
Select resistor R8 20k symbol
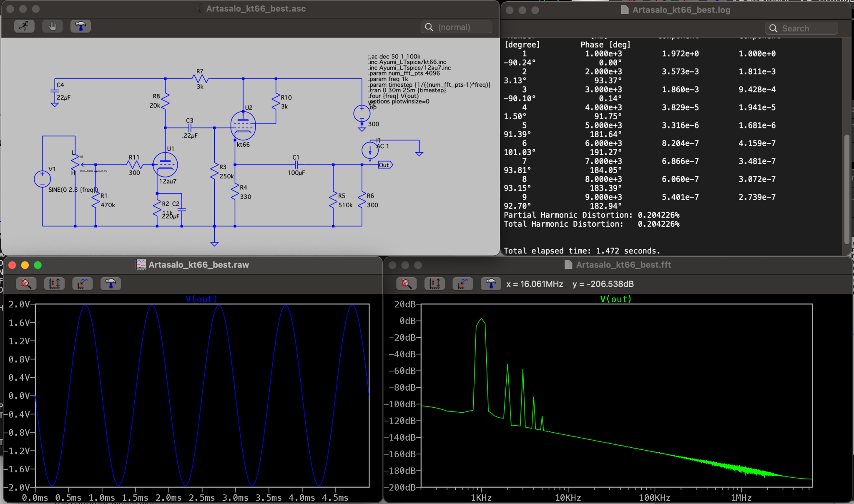pos(165,101)
